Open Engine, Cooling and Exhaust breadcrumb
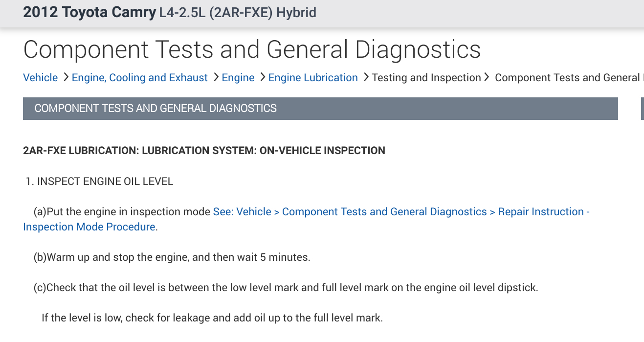This screenshot has height=342, width=644. pyautogui.click(x=139, y=78)
